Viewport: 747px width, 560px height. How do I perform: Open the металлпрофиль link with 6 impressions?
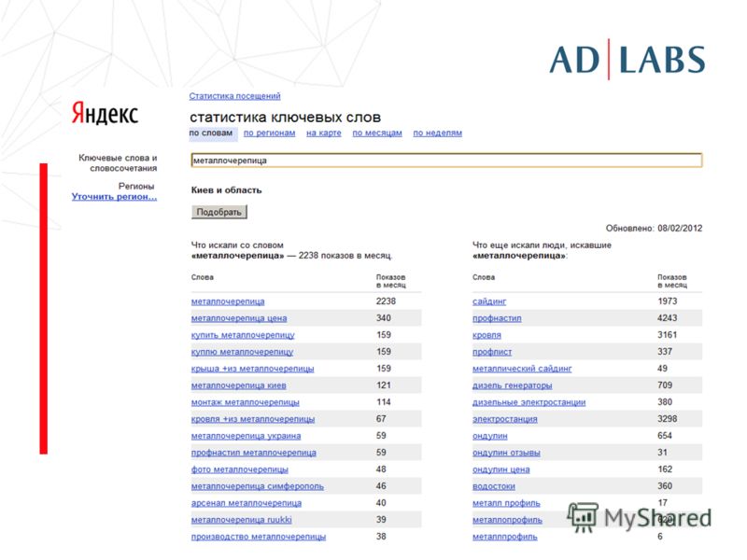(505, 537)
